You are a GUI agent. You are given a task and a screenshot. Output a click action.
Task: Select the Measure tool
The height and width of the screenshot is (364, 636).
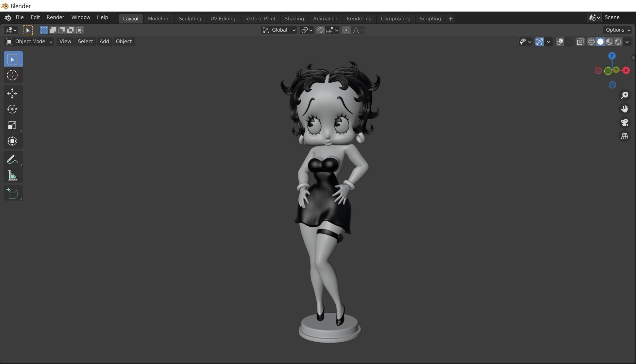[x=13, y=175]
